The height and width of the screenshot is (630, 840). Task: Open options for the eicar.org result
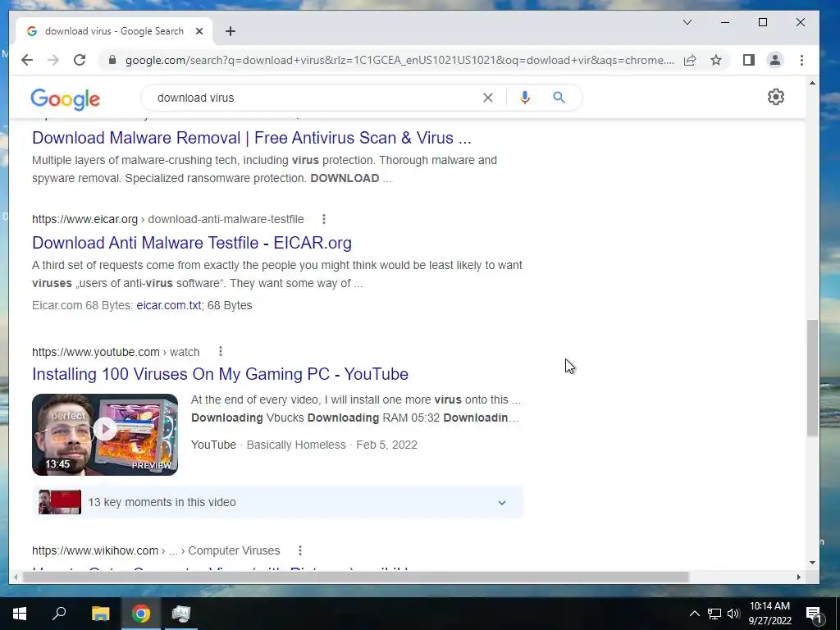323,219
